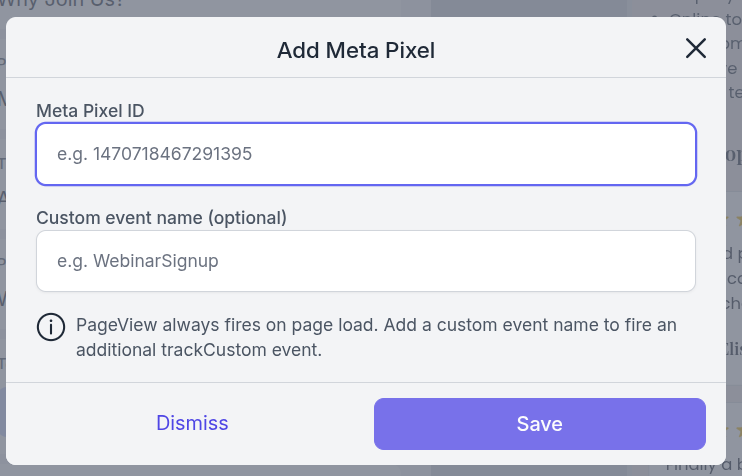Save the Meta Pixel settings

[539, 423]
